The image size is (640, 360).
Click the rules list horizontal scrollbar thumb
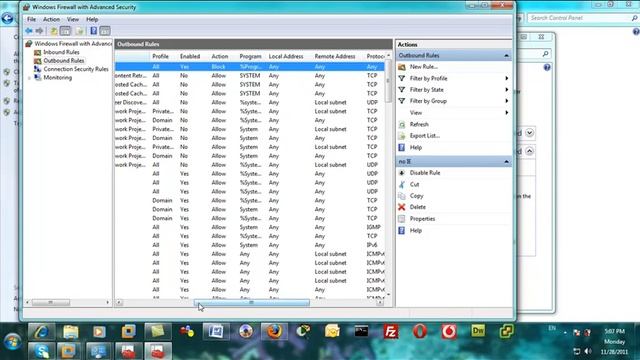tap(251, 303)
